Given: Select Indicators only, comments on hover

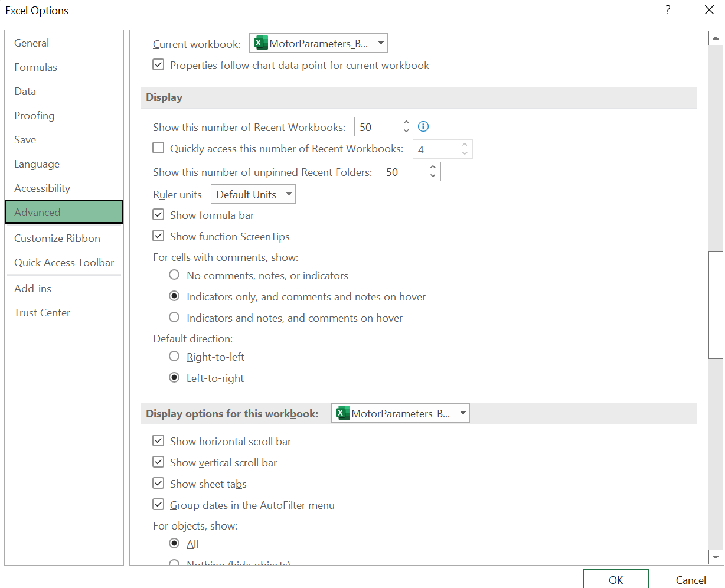Looking at the screenshot, I should coord(174,296).
